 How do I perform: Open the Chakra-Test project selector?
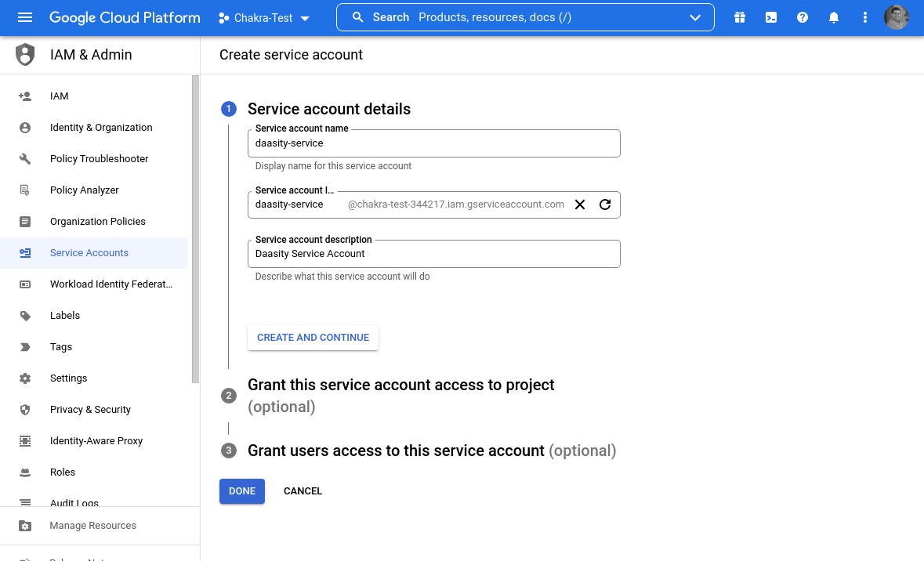click(264, 18)
